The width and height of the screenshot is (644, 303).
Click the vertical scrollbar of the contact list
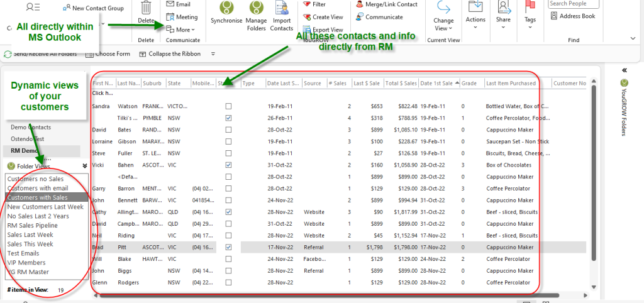click(593, 176)
